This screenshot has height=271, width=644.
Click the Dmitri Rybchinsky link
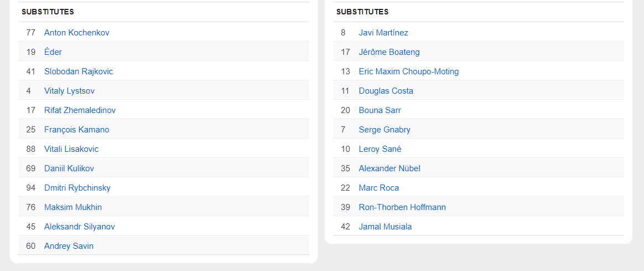(77, 188)
